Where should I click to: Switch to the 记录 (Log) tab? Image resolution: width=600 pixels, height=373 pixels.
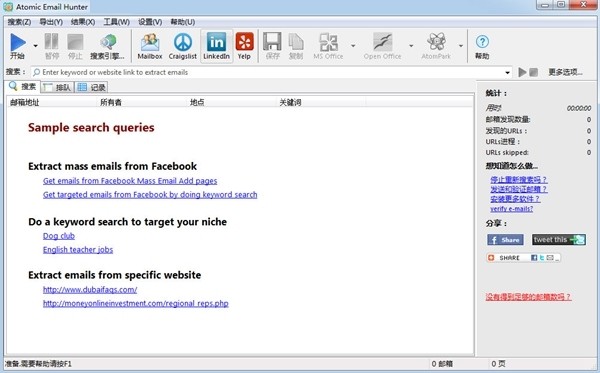tap(91, 87)
